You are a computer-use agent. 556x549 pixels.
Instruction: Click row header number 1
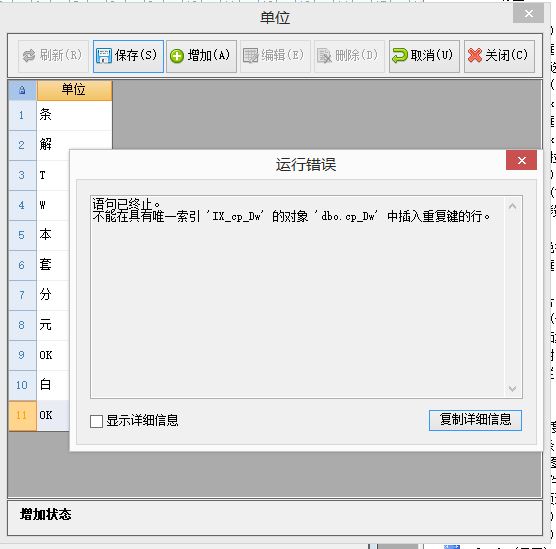(22, 115)
